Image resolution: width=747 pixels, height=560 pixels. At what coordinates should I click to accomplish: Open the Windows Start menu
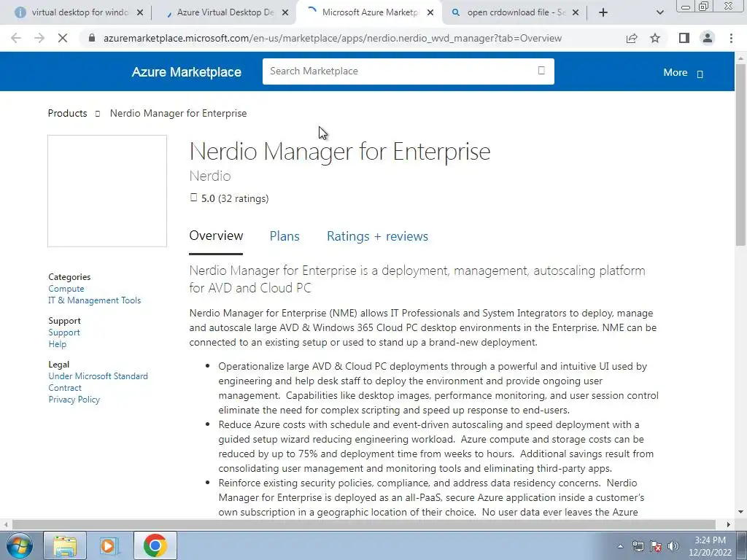tap(19, 545)
